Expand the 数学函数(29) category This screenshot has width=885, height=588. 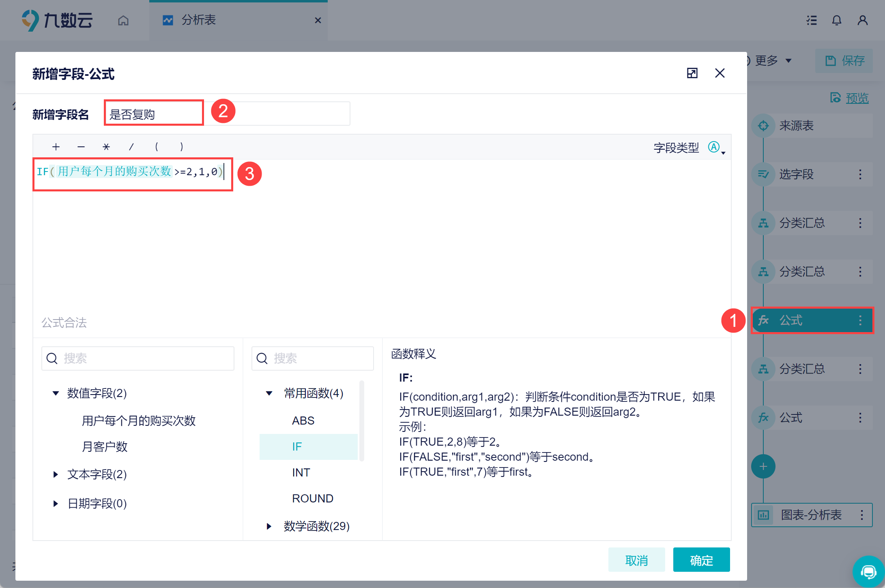pos(269,526)
